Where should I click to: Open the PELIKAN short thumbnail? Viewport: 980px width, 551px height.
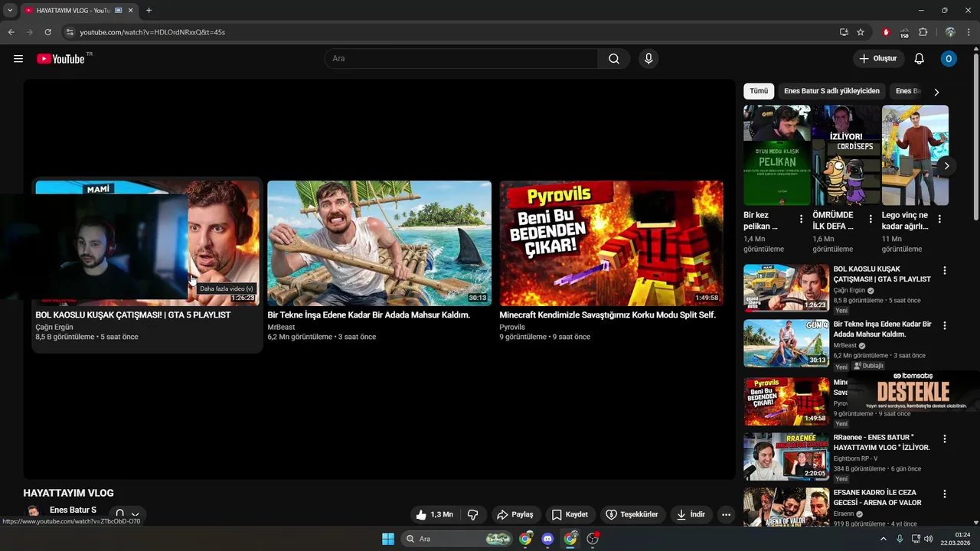(x=777, y=155)
